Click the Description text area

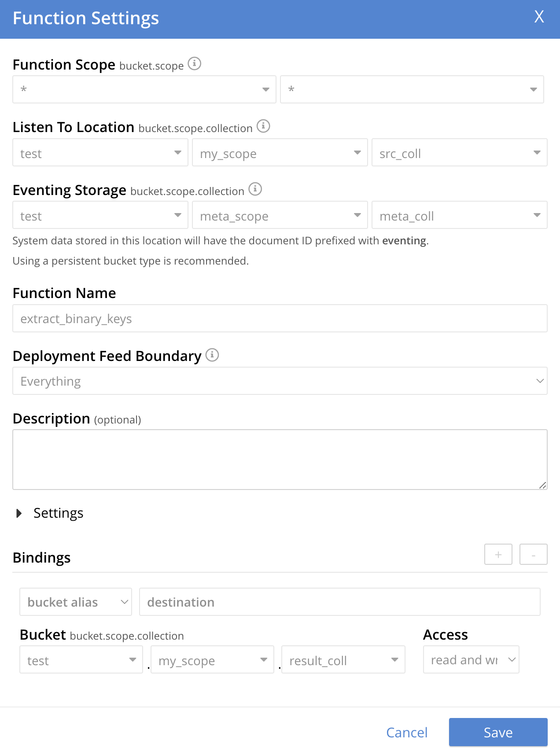(x=280, y=460)
